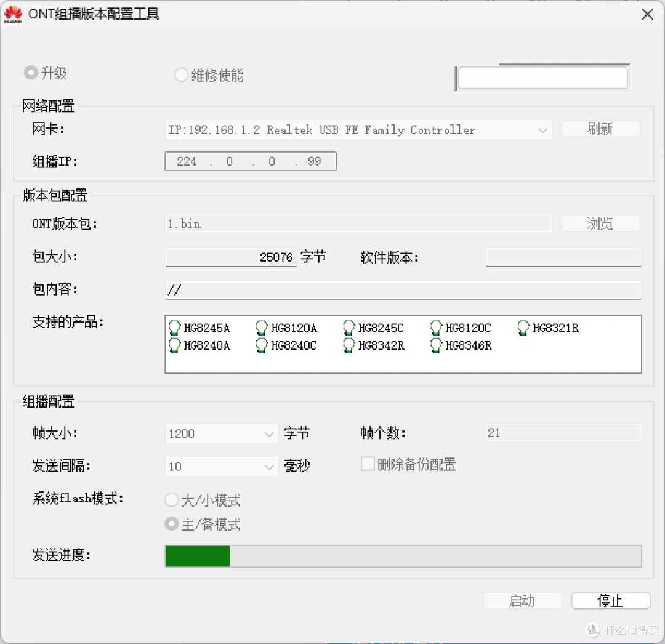This screenshot has width=665, height=644.
Task: Click the 网络配置 group title
Action: tap(48, 105)
